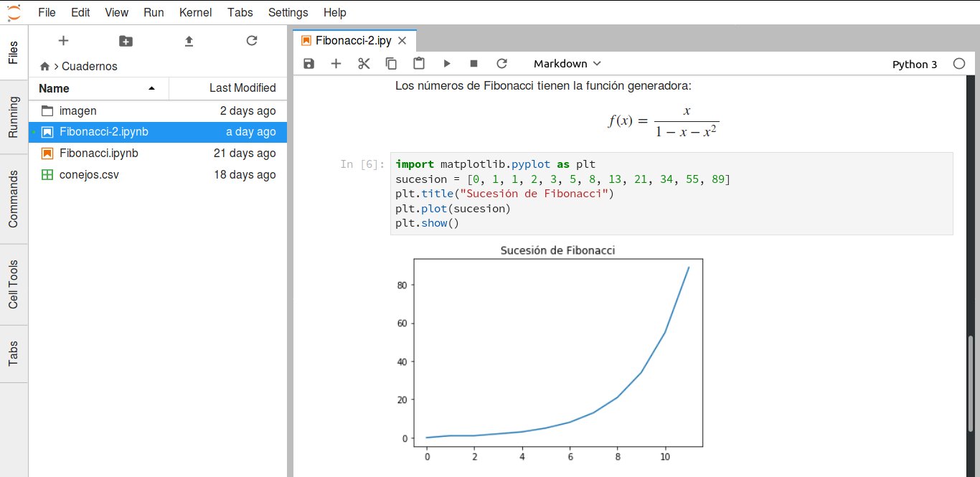The height and width of the screenshot is (477, 980).
Task: Open the Kernel menu
Action: [195, 12]
